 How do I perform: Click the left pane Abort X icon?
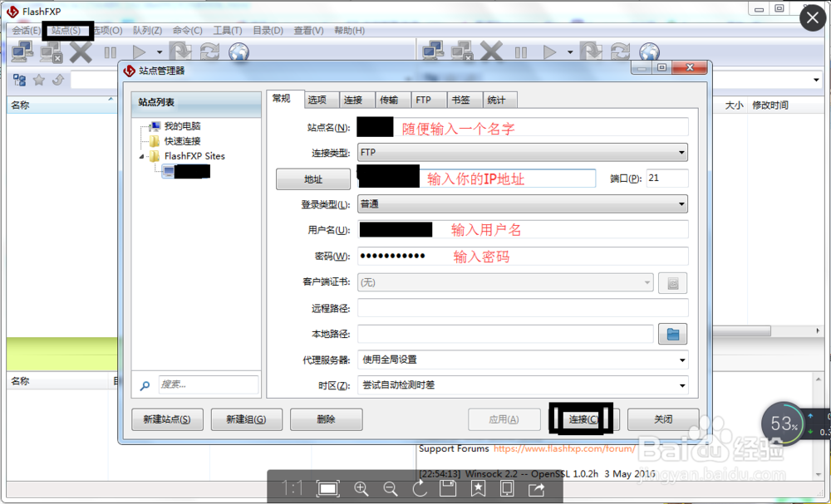81,51
